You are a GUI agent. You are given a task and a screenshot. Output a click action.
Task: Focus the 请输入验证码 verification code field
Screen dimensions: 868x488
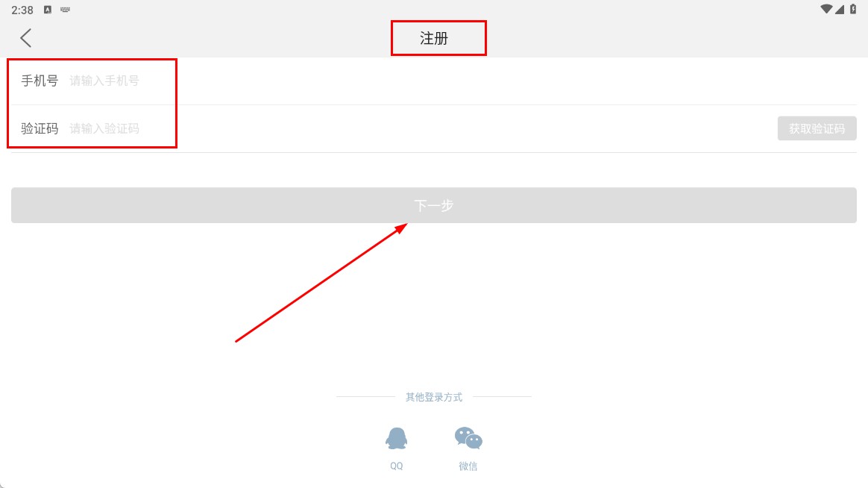coord(421,128)
